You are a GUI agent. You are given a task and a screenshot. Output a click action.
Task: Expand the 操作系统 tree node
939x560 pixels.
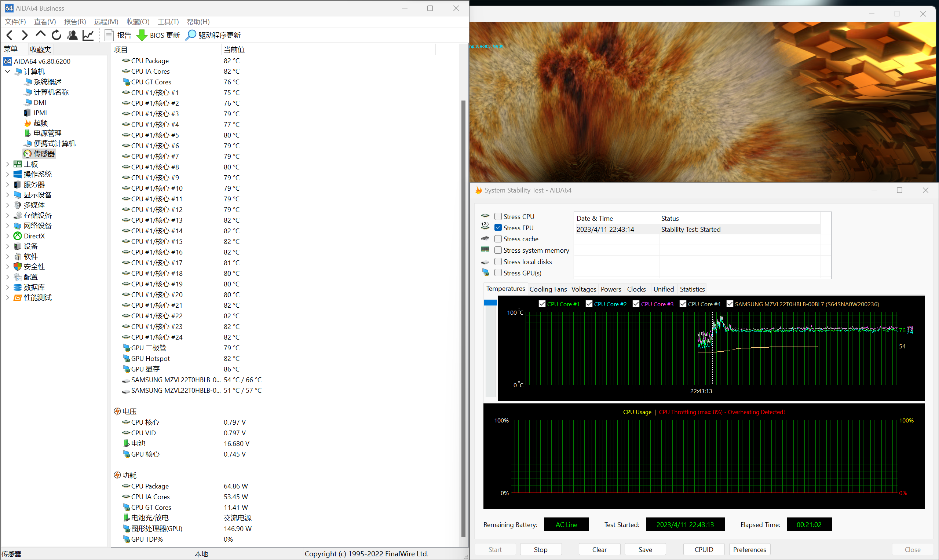point(8,174)
